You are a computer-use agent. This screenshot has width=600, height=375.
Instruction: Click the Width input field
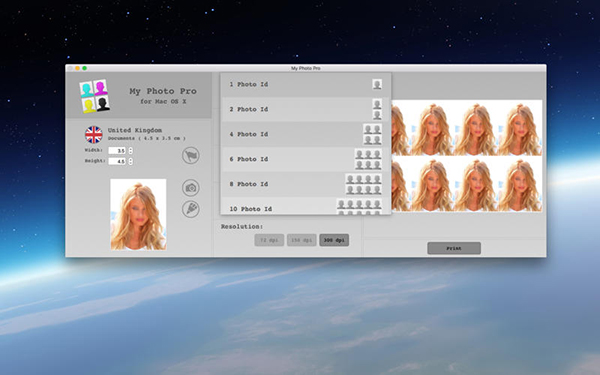(117, 151)
